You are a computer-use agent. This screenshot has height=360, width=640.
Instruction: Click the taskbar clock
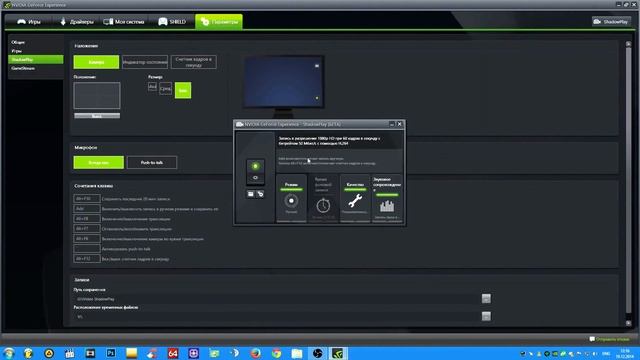(x=625, y=353)
